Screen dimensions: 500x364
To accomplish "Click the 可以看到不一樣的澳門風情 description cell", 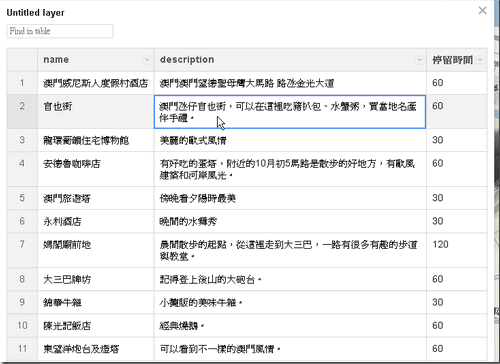I will point(290,349).
